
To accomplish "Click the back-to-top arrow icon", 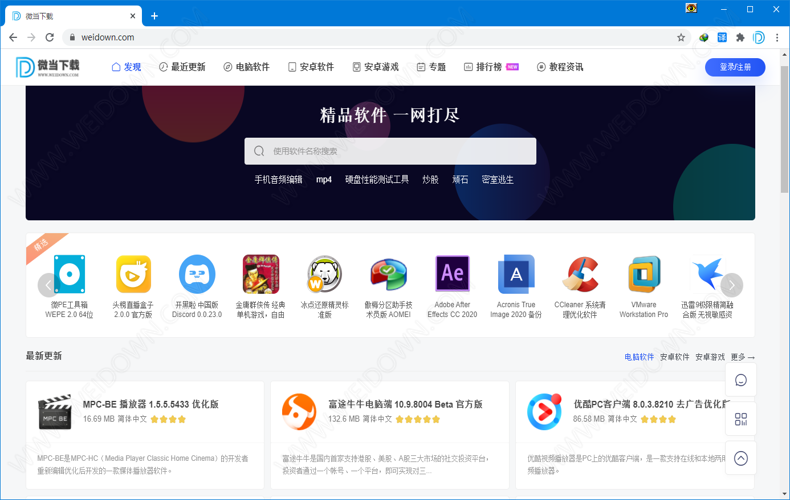I will pos(741,458).
